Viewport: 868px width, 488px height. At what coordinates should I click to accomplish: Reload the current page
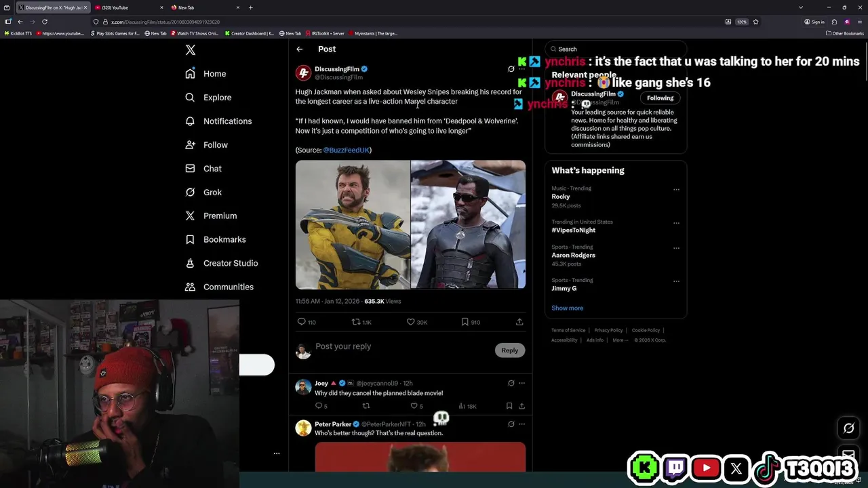[45, 22]
